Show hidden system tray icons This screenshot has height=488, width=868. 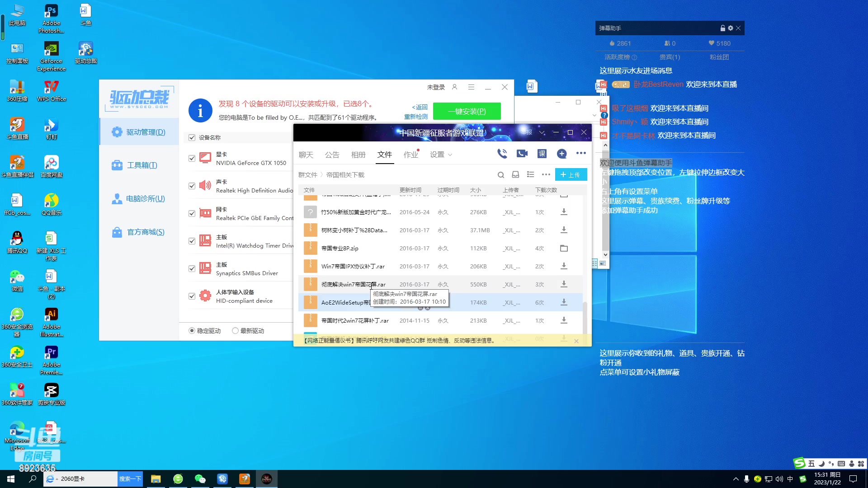tap(736, 479)
